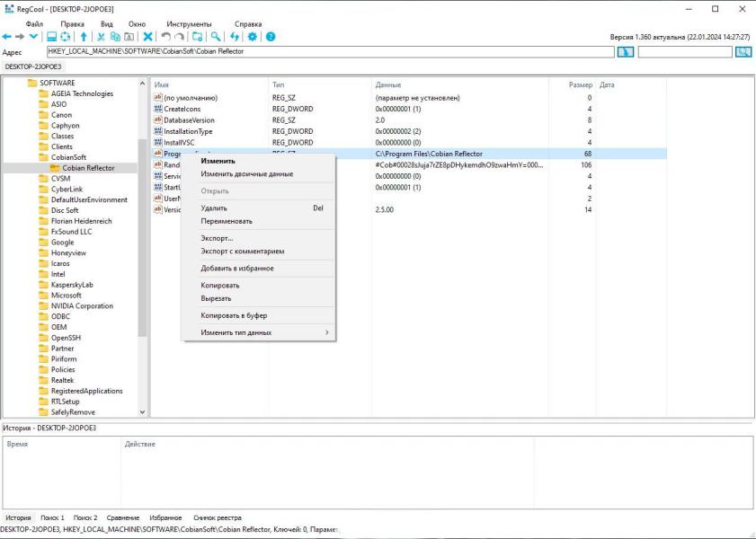Switch to the Сравнение bottom tab
Viewport: 756px width, 539px height.
(x=123, y=517)
